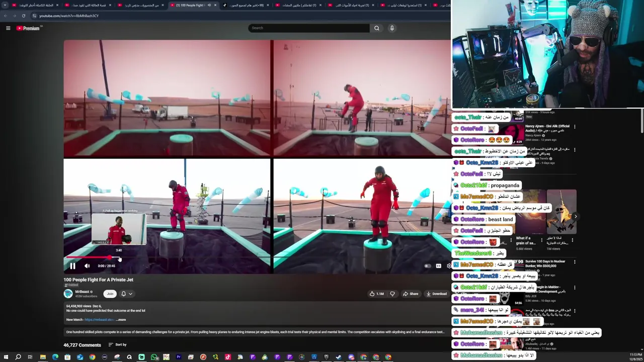Open Epic Games Launcher from the taskbar
This screenshot has height=362, width=644.
[x=327, y=357]
